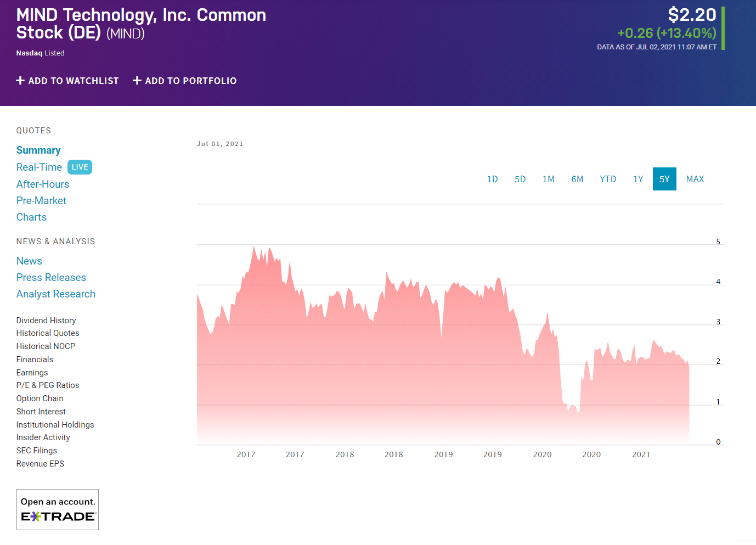The image size is (756, 545).
Task: View Dividend History
Action: (x=46, y=321)
